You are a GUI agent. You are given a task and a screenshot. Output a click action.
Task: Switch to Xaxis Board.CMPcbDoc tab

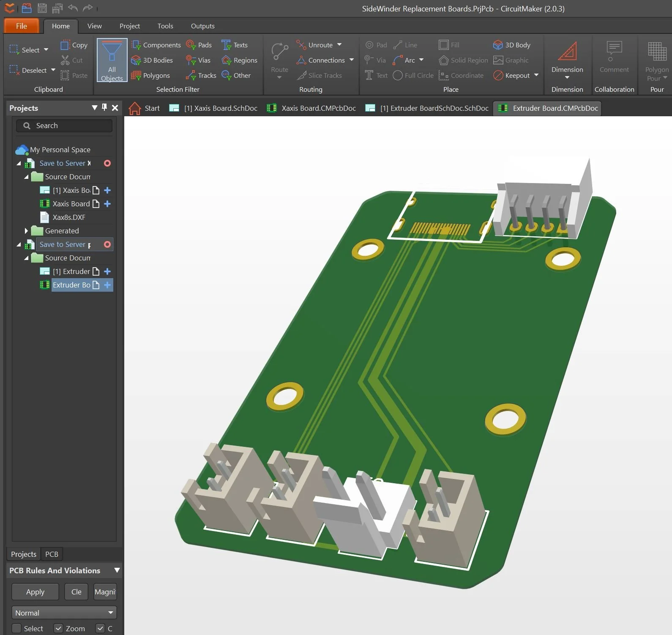pos(311,108)
